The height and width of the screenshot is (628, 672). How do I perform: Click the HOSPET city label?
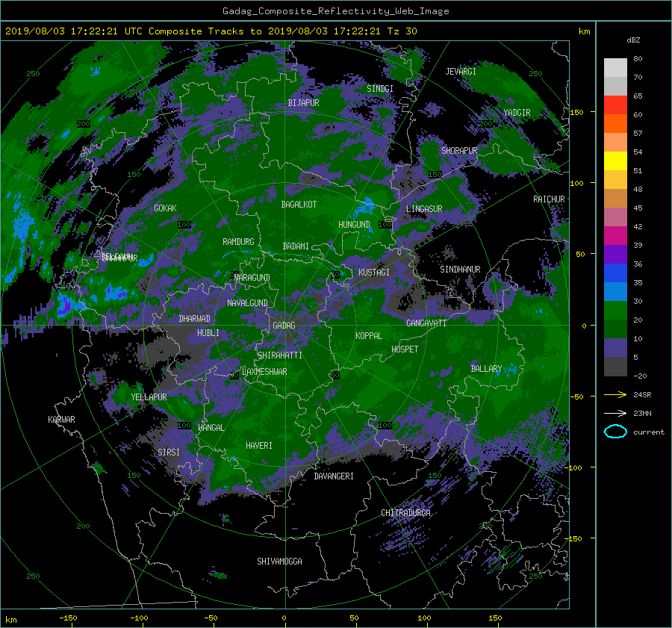tap(405, 349)
